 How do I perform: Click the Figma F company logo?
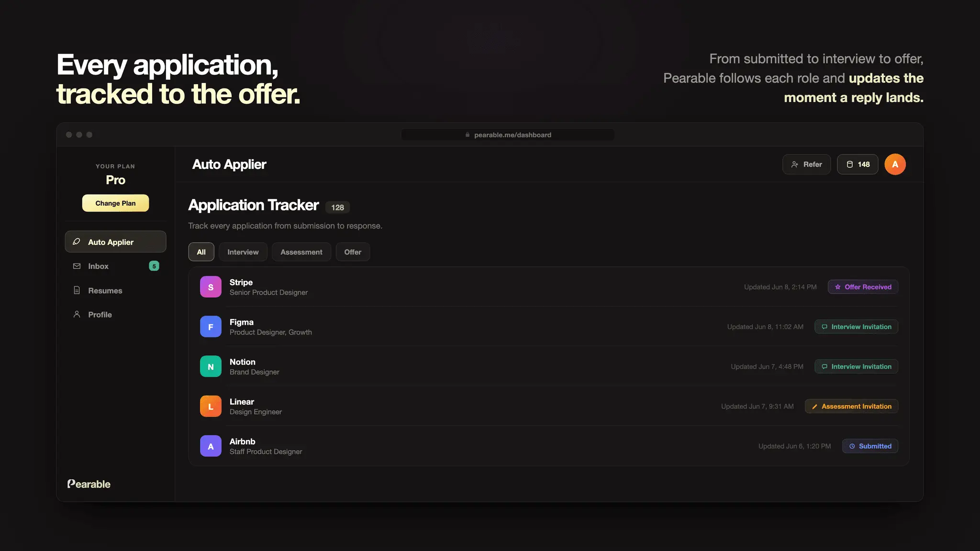click(211, 327)
